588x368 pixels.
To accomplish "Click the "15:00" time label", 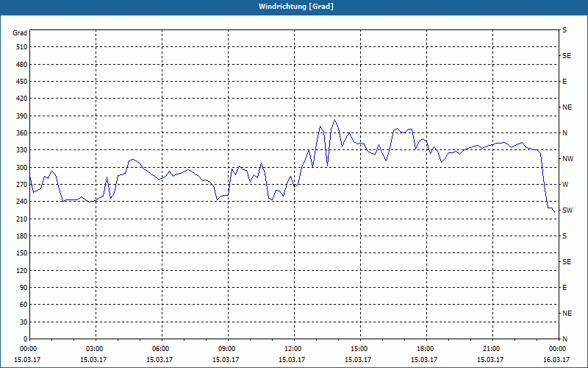I will coord(360,349).
